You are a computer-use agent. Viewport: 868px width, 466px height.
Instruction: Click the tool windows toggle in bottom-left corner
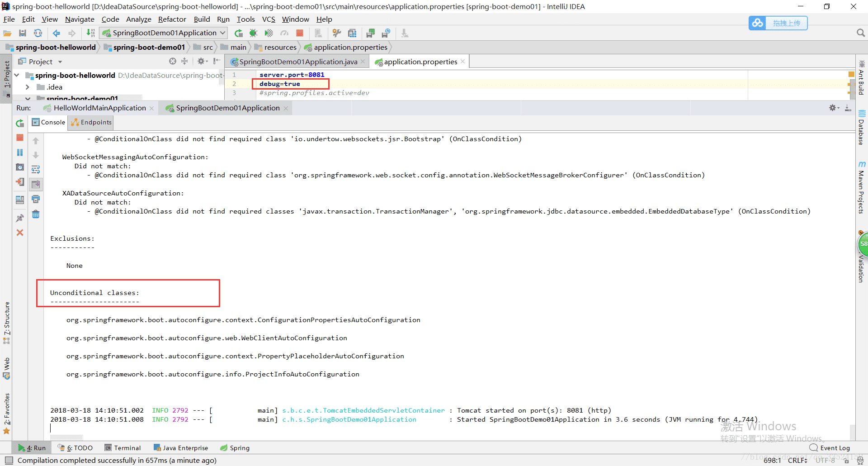pos(9,460)
